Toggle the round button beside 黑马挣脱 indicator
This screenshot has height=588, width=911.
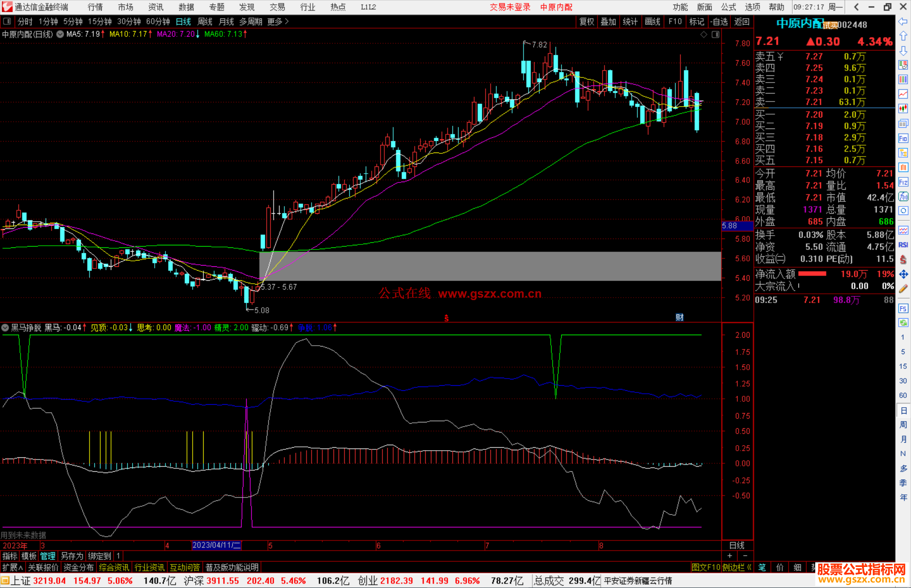point(5,328)
